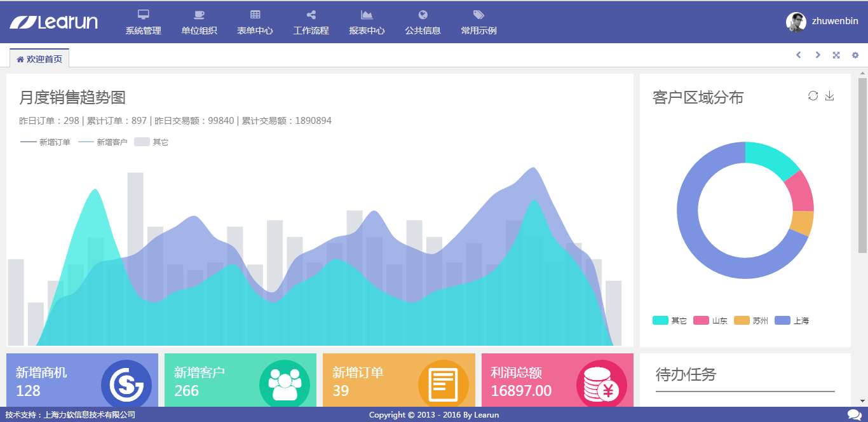Image resolution: width=868 pixels, height=422 pixels.
Task: Click the orange 苏州 donut segment
Action: [803, 223]
